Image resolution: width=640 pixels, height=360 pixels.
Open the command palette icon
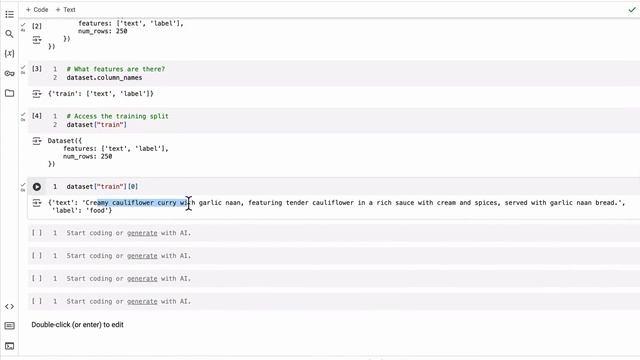pos(9,326)
